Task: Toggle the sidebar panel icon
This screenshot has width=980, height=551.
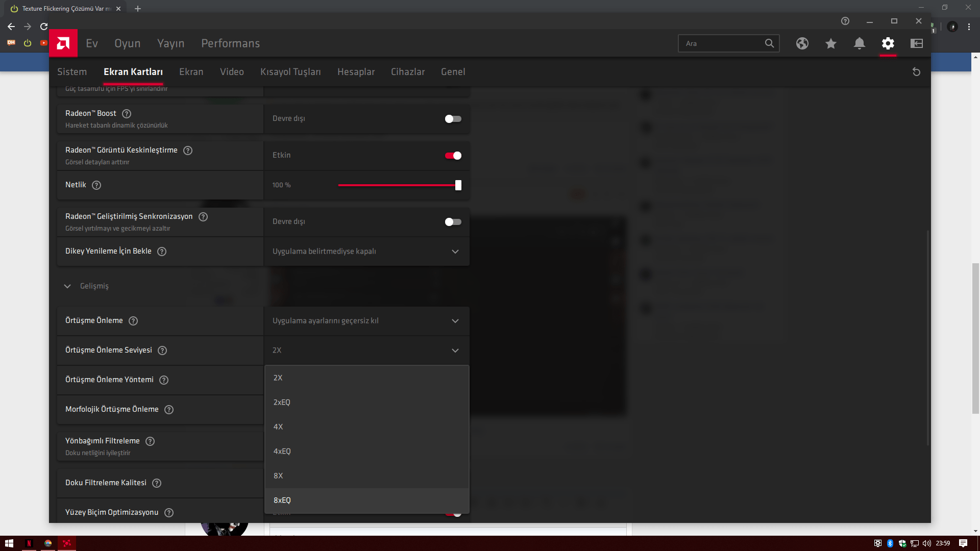Action: click(917, 43)
